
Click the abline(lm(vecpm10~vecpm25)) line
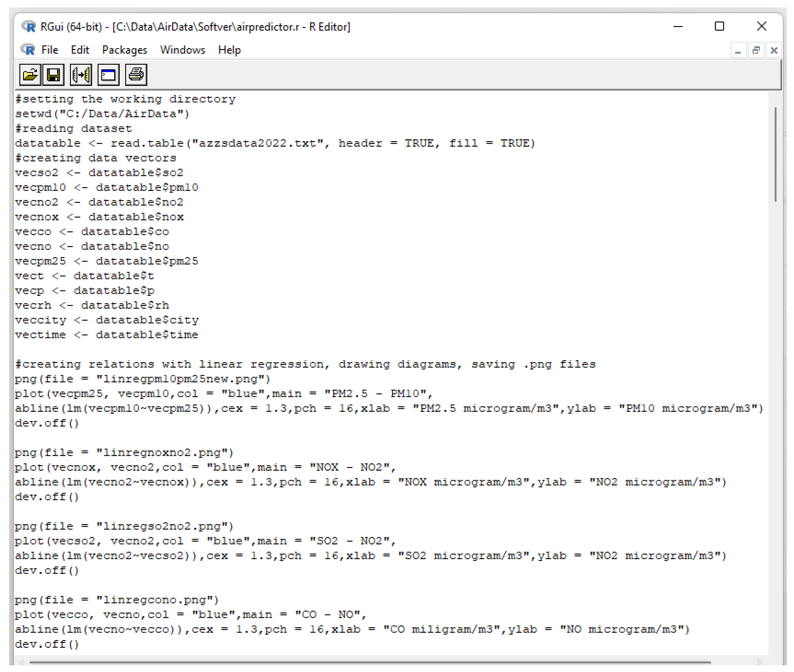389,408
